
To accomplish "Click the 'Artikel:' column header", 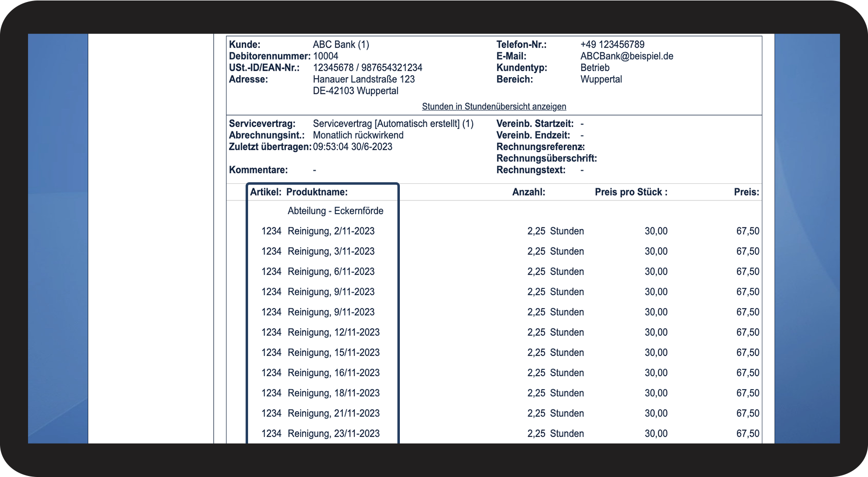I will pos(266,192).
